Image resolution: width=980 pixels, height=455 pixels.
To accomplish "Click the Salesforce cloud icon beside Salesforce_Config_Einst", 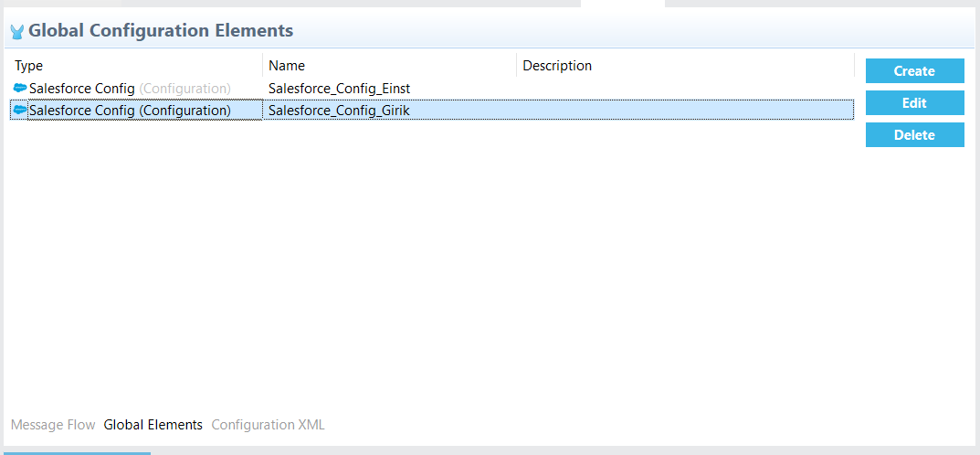I will coord(20,88).
